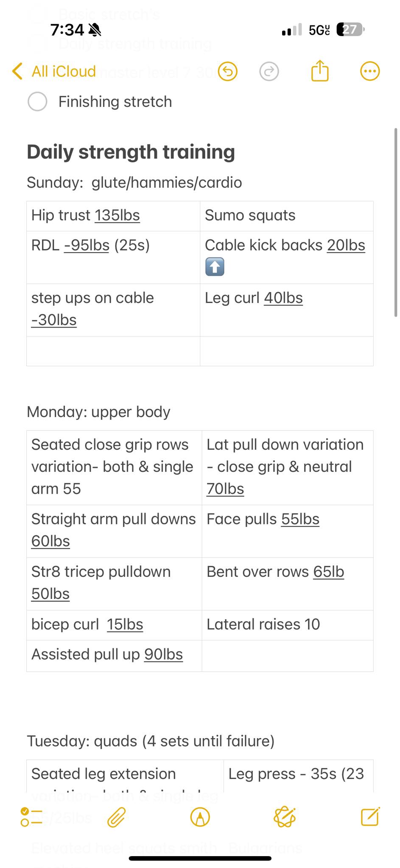Viewport: 400px width, 868px height.
Task: Select the Daily strength training heading
Action: pos(131,152)
